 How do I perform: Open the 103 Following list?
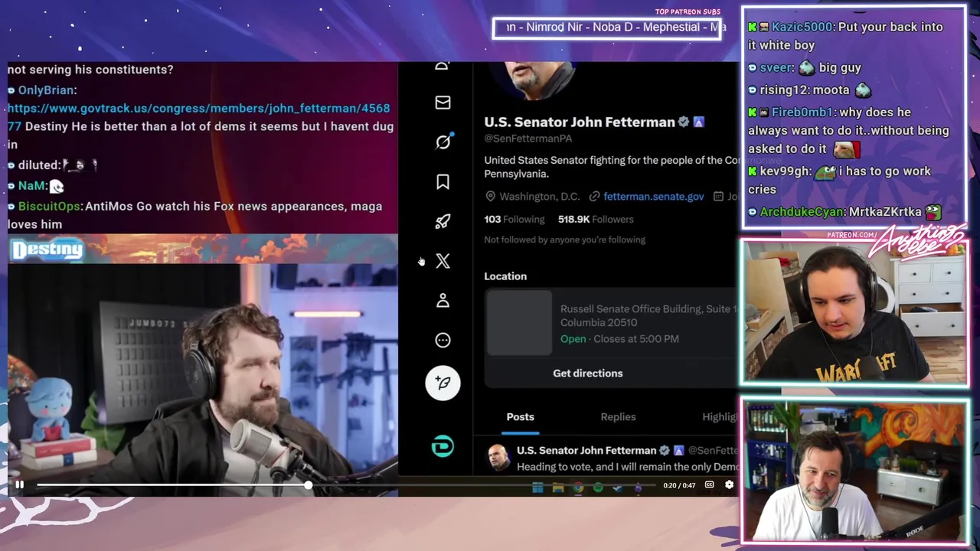(514, 220)
